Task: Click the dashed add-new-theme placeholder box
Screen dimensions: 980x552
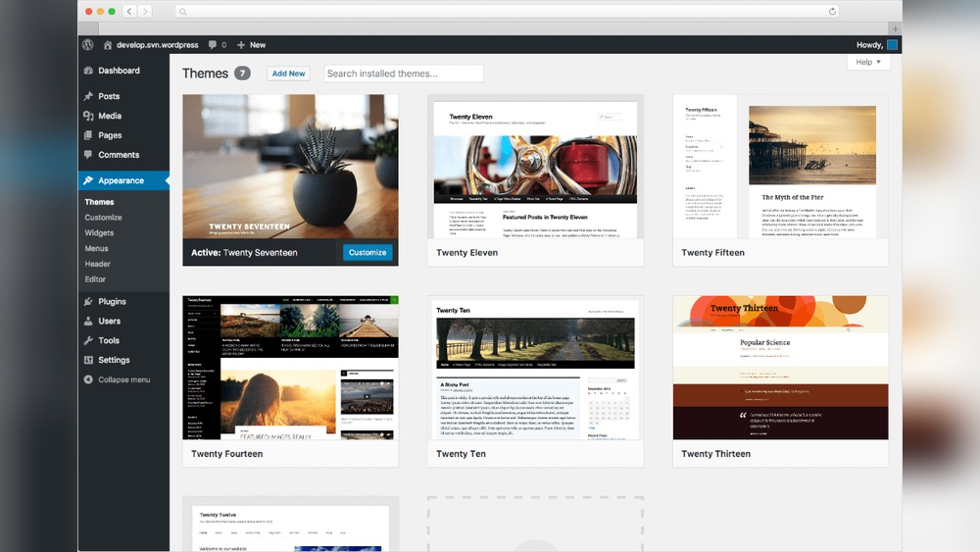Action: 535,524
